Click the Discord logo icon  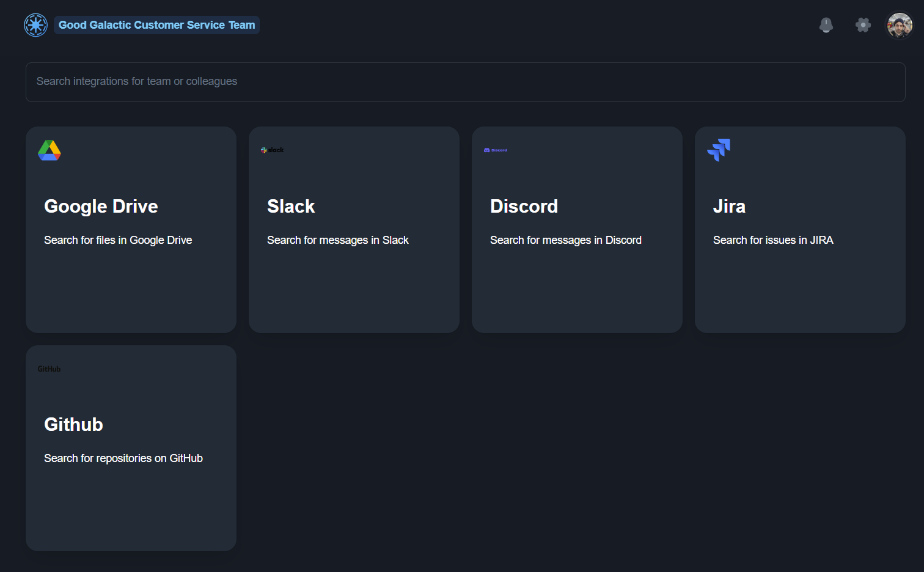(496, 150)
